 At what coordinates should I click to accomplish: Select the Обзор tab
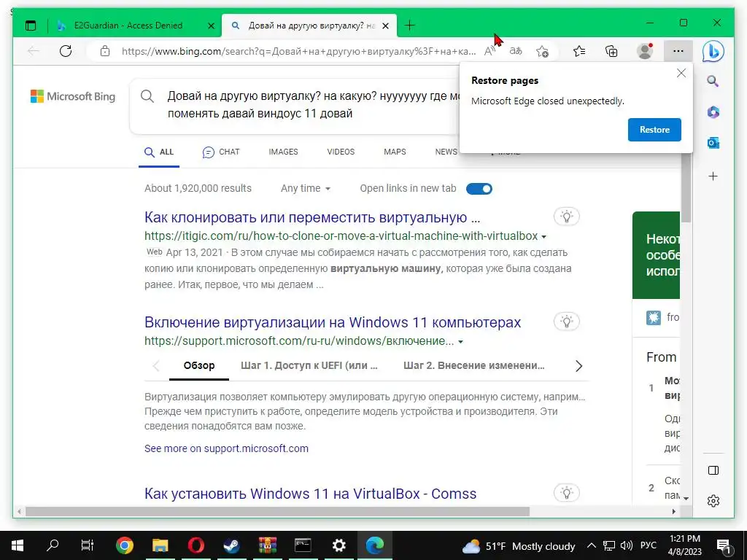tap(199, 366)
